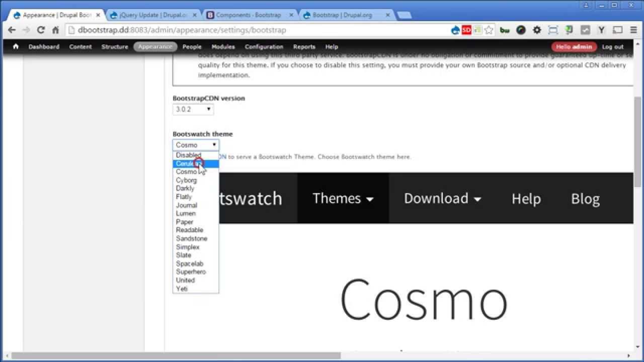Viewport: 644px width, 362px height.
Task: Select Disabled in Bootswatch theme list
Action: [196, 155]
